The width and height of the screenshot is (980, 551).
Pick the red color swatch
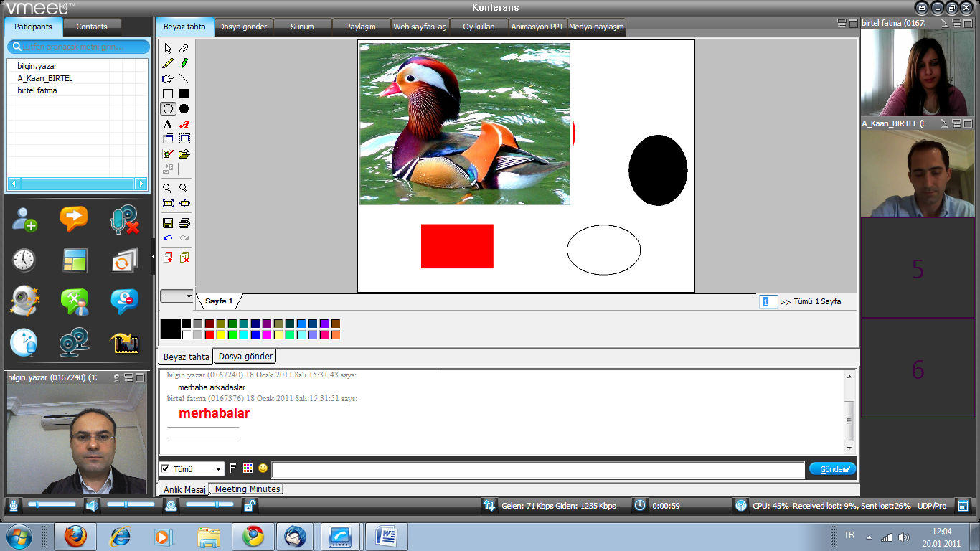pyautogui.click(x=209, y=335)
